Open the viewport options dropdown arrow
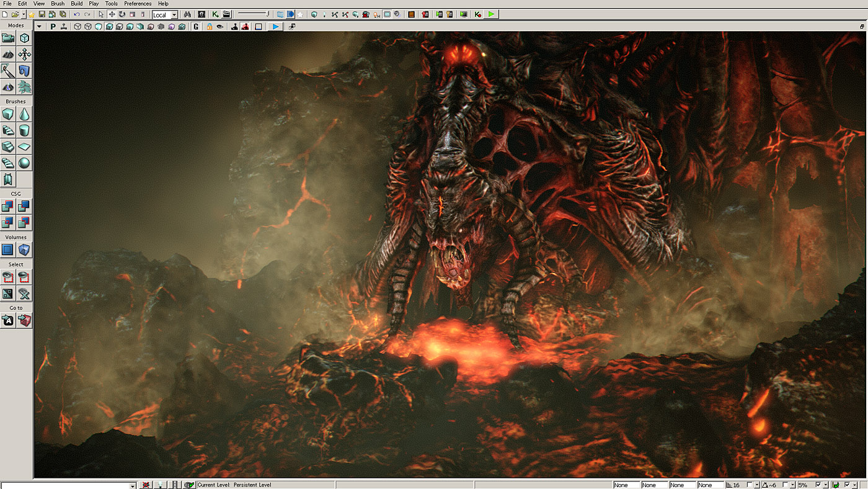The width and height of the screenshot is (868, 489). click(39, 27)
